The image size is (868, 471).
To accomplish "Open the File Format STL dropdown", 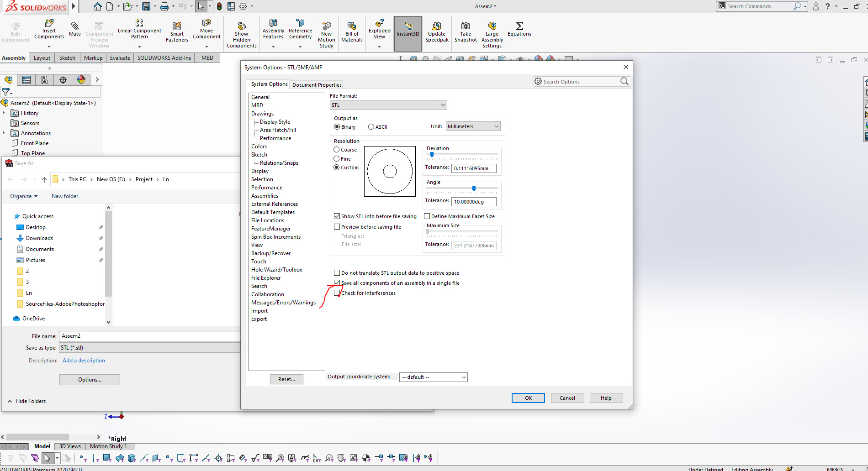I will 388,105.
